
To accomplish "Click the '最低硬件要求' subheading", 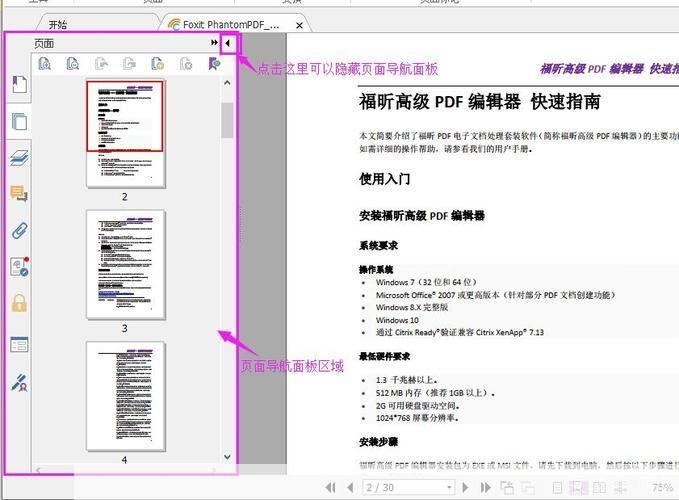I will coord(385,356).
